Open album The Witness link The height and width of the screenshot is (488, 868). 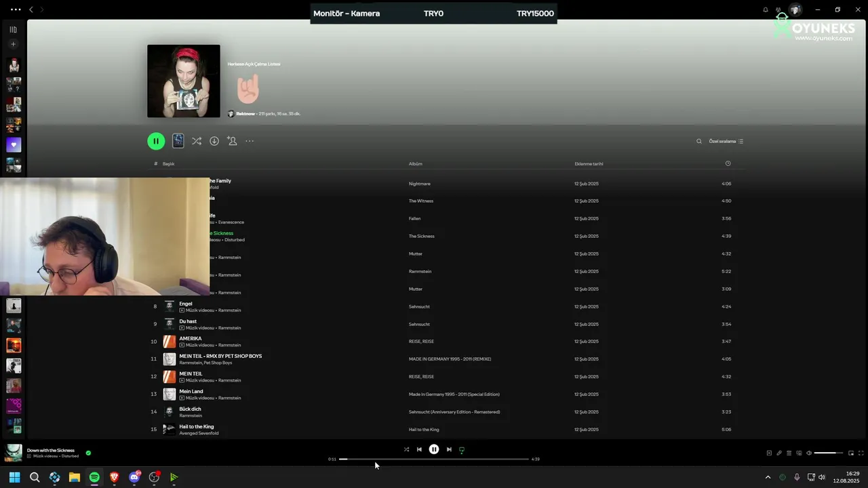420,201
